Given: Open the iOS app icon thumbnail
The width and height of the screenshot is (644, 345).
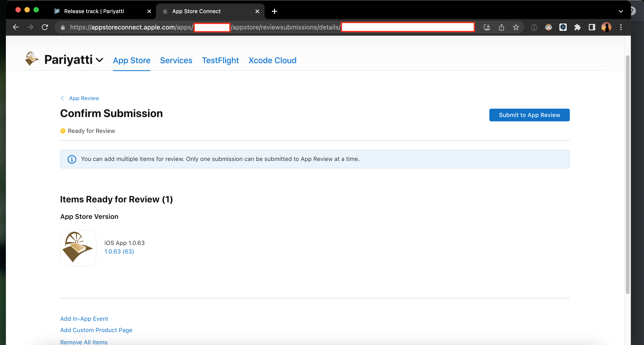Looking at the screenshot, I should [x=78, y=248].
